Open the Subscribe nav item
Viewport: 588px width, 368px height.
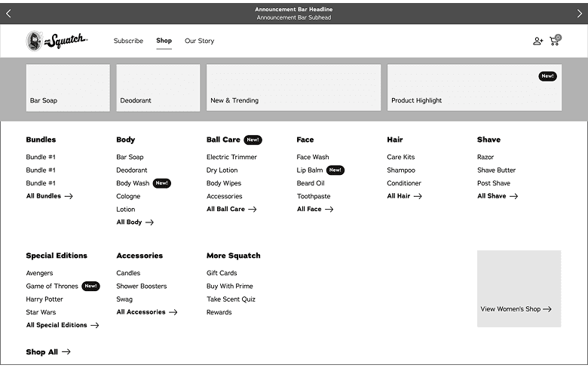128,41
